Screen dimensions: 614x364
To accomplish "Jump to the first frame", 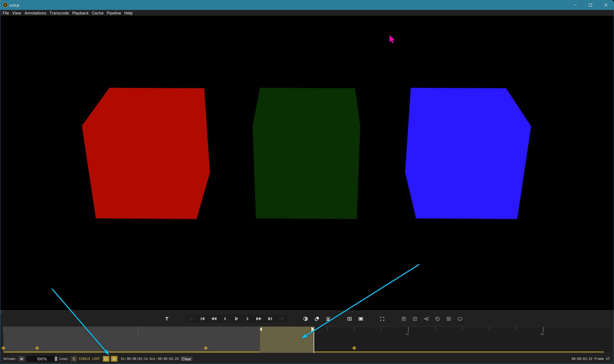I will 203,319.
